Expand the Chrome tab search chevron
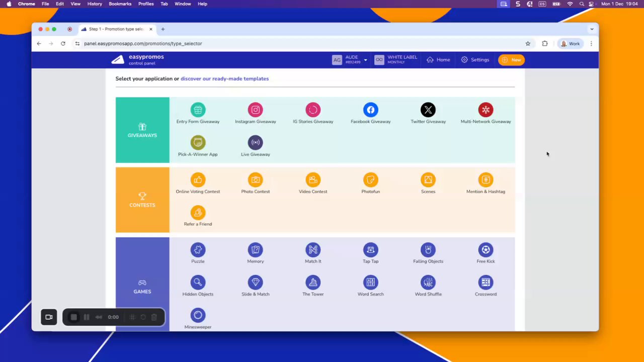Viewport: 644px width, 362px height. 592,29
